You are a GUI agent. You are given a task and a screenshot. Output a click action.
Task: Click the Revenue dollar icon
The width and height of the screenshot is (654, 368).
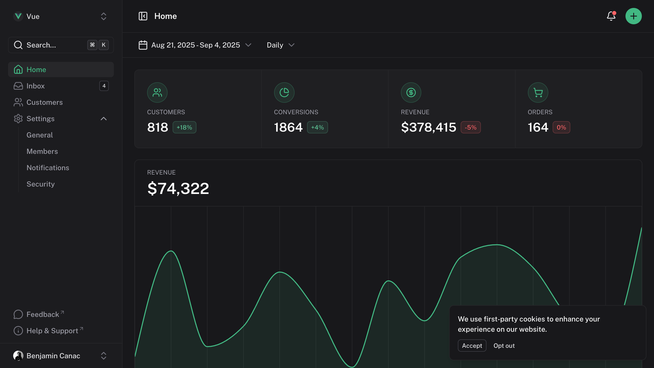coord(411,92)
